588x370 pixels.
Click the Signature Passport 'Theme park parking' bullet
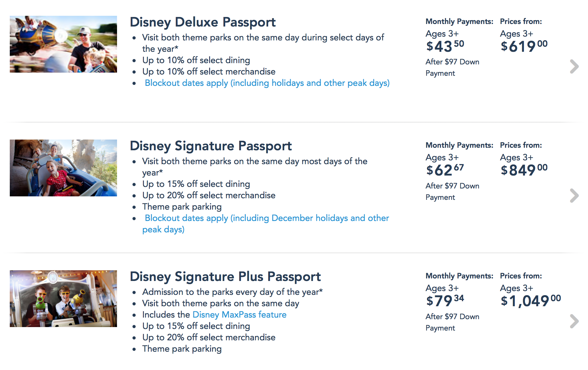tap(182, 207)
